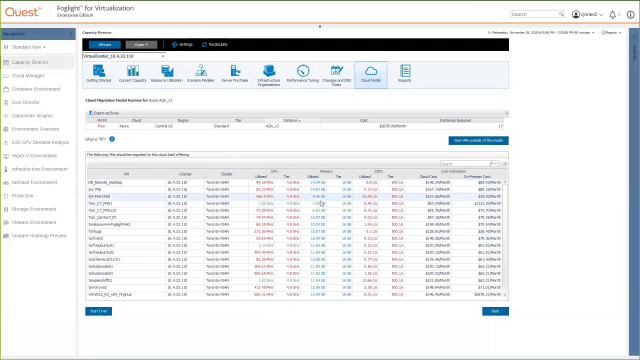Select the Hyper-V tab

[141, 44]
